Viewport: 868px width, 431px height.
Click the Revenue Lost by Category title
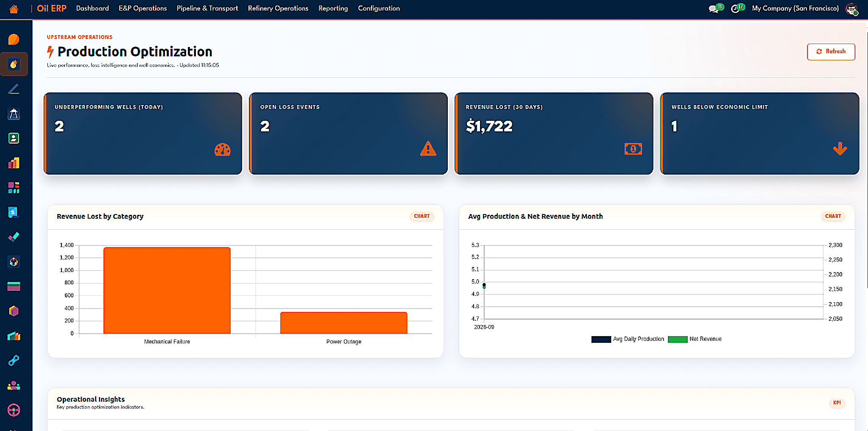click(x=100, y=217)
